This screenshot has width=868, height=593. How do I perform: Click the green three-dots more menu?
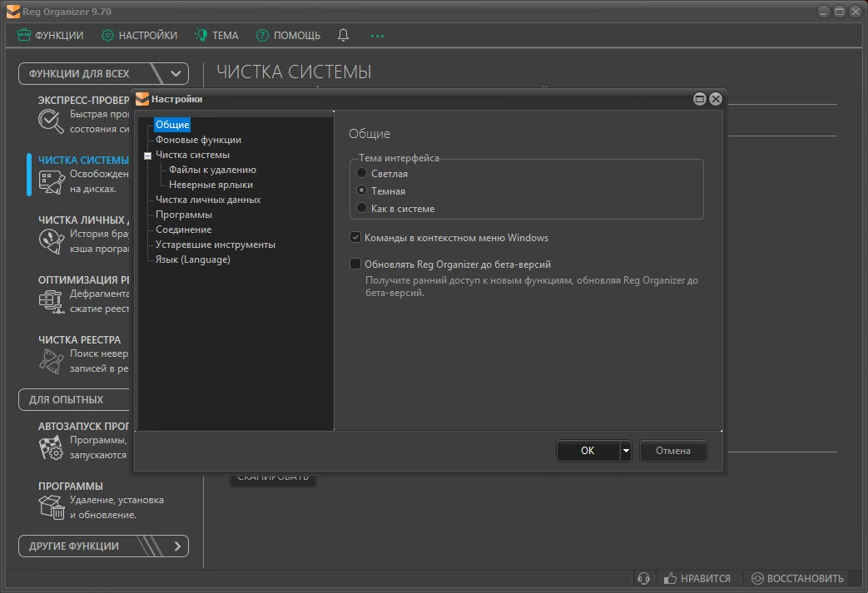click(377, 36)
